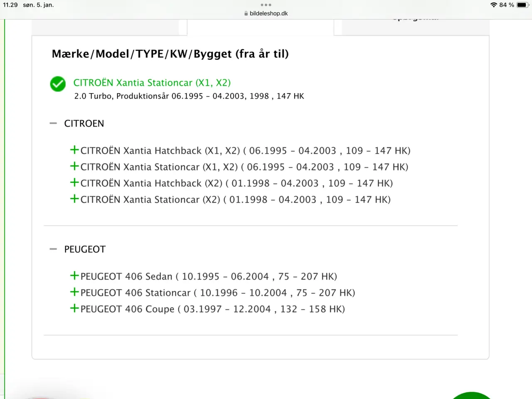Screen dimensions: 532x399
Task: Tap the battery status icon
Action: point(522,5)
